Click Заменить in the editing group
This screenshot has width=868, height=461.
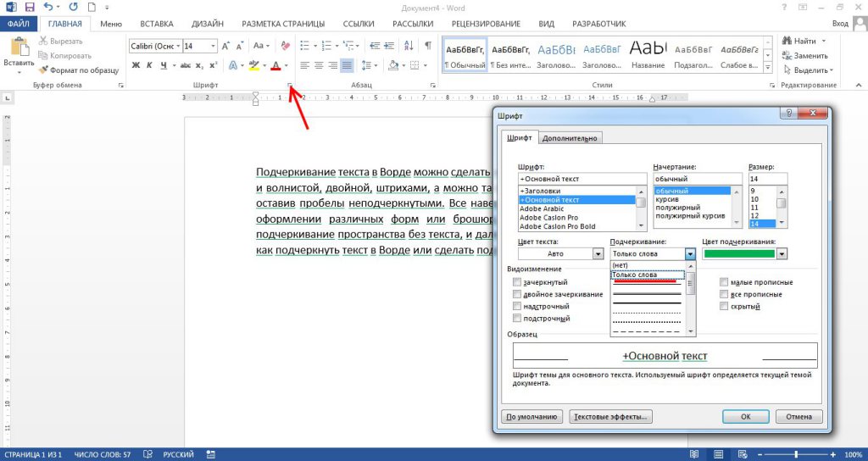805,56
